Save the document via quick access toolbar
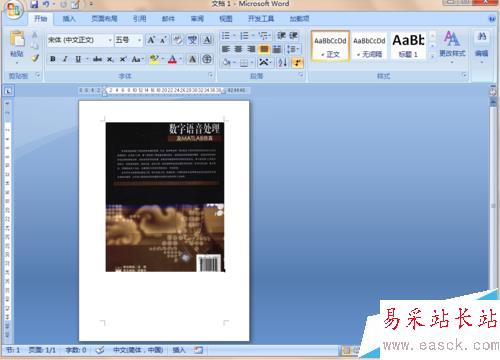 (x=34, y=4)
